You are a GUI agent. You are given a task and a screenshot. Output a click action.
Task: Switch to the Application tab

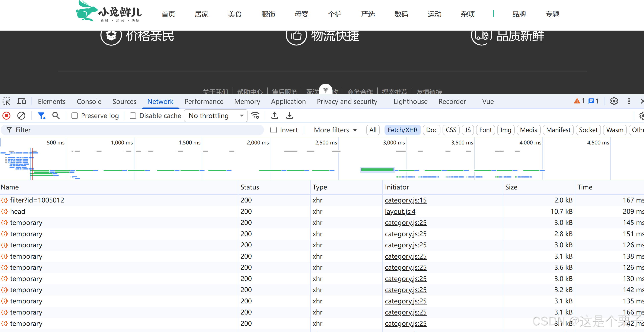[288, 101]
